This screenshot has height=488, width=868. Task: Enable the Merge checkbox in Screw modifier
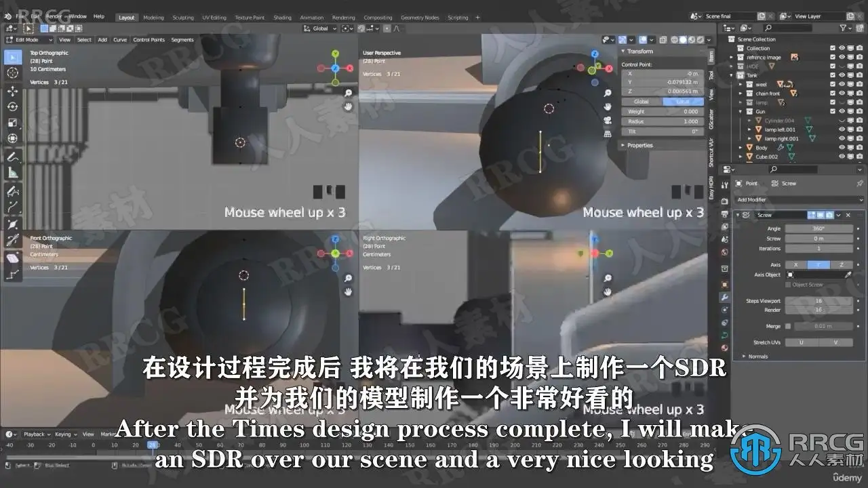click(x=788, y=326)
